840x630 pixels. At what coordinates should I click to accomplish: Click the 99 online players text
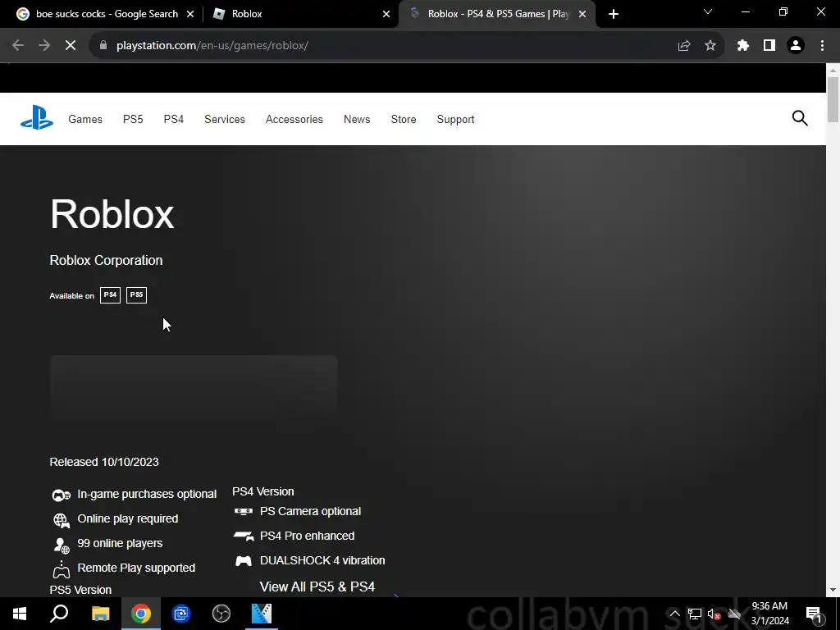[120, 543]
